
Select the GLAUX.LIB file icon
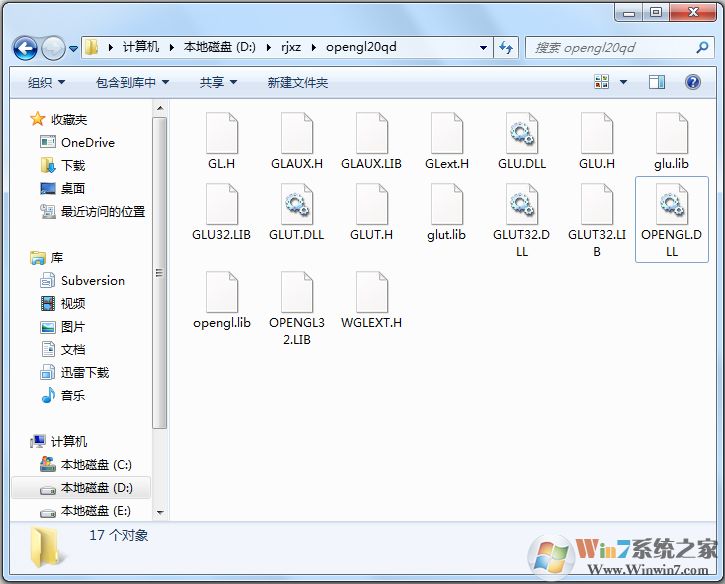pos(372,133)
